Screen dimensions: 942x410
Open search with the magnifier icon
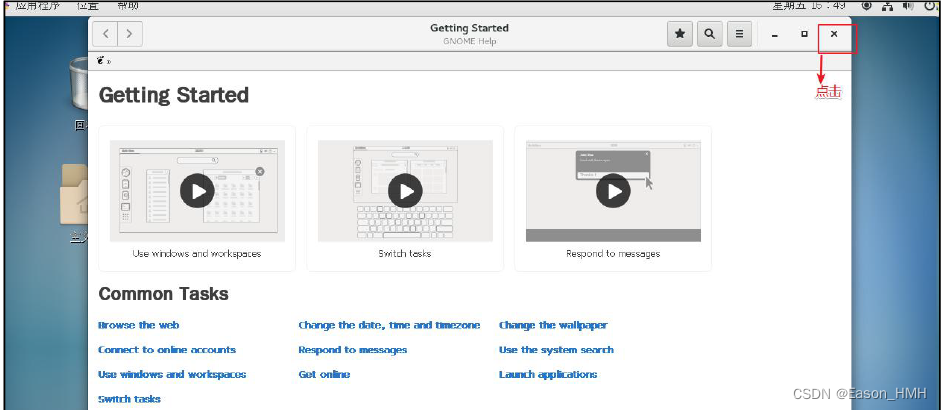[710, 34]
